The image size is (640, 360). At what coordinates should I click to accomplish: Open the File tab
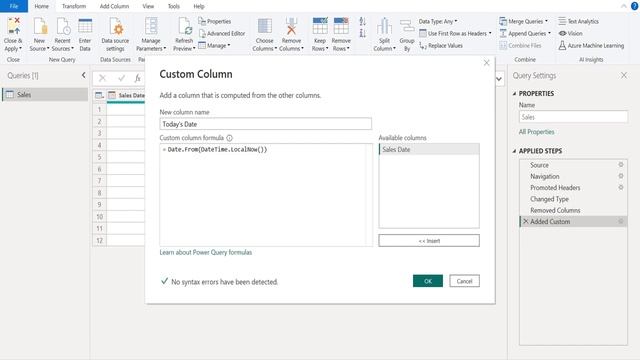(14, 6)
